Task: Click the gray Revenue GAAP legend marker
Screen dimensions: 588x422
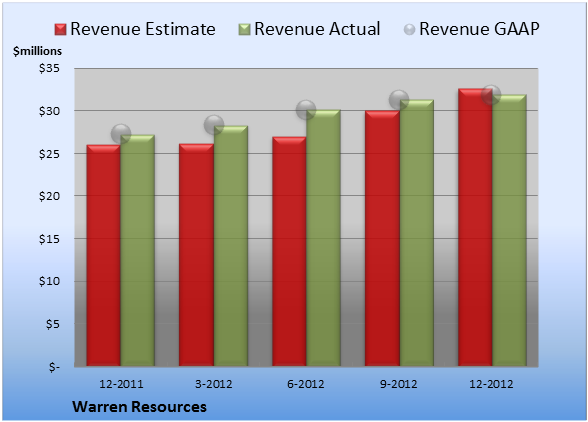Action: click(410, 29)
